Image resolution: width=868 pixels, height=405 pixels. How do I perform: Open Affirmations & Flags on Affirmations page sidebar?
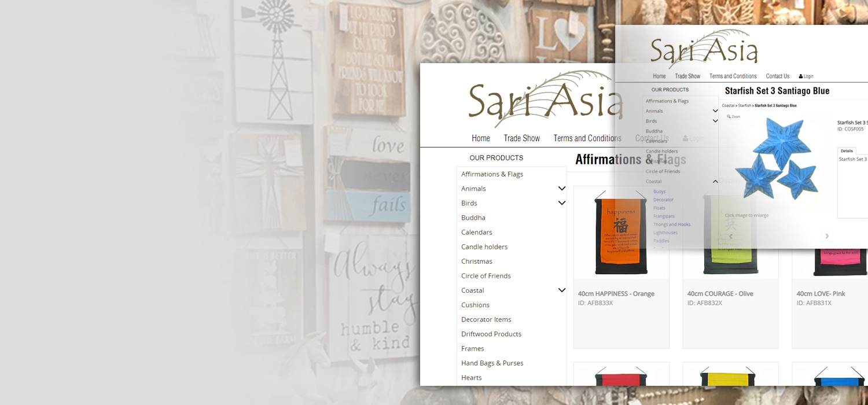[x=492, y=174]
